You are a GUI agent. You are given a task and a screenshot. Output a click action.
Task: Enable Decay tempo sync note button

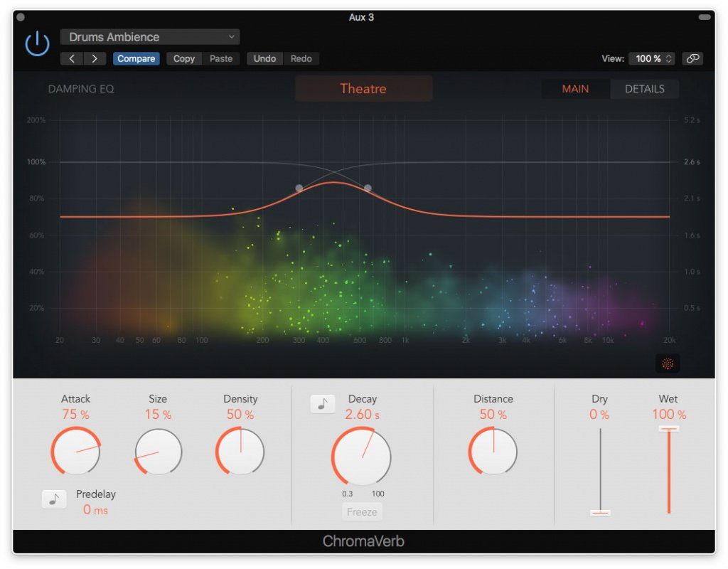(323, 404)
